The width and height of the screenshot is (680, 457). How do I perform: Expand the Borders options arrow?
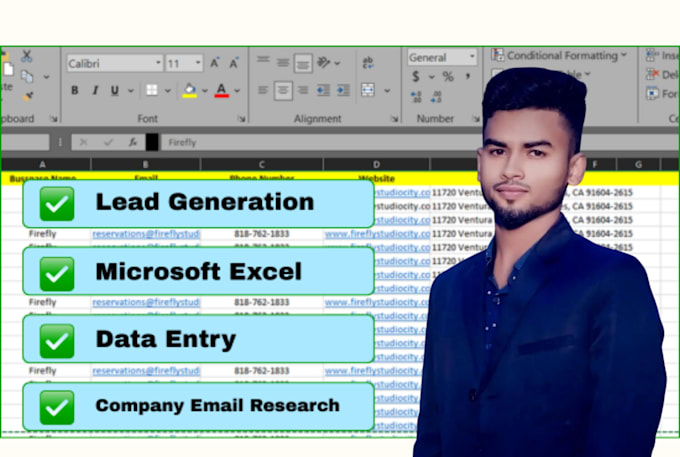coord(167,91)
